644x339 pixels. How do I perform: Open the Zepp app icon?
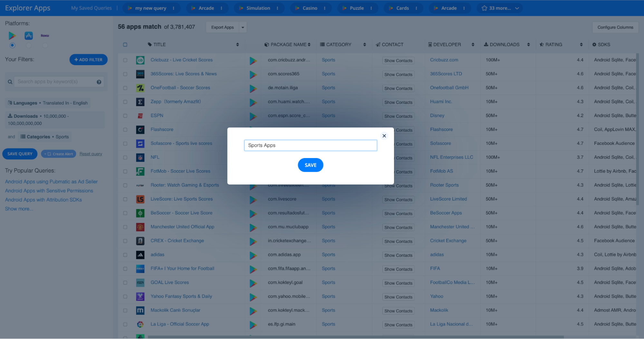click(140, 102)
